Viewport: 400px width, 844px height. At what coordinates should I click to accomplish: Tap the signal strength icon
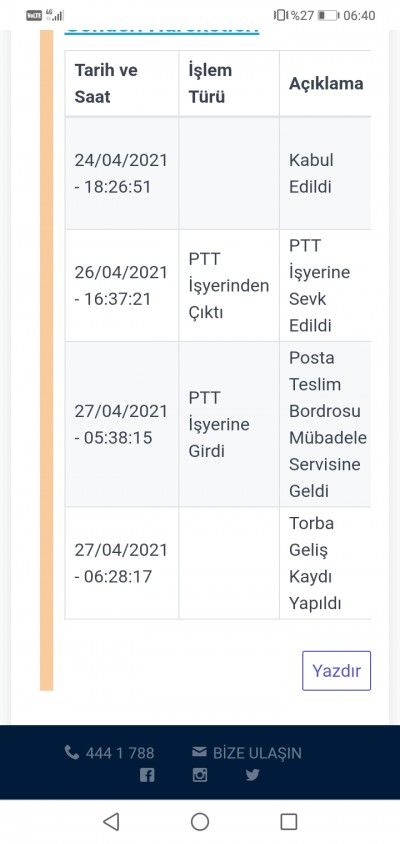(55, 15)
